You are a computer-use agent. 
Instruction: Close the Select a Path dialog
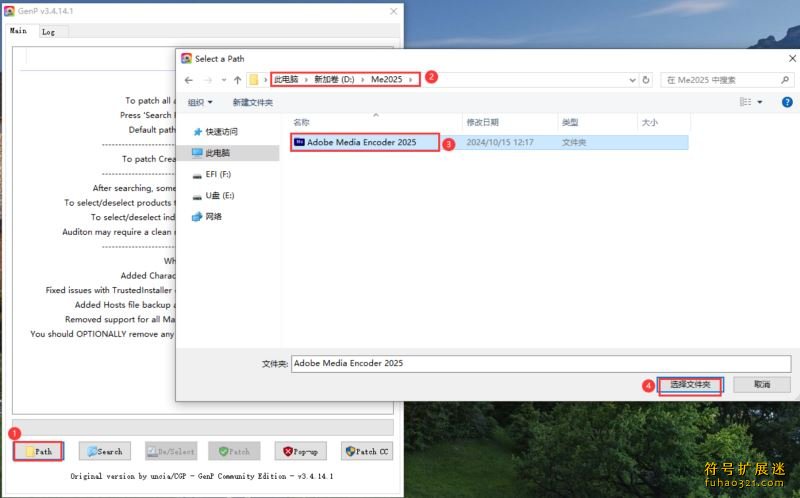pyautogui.click(x=792, y=59)
